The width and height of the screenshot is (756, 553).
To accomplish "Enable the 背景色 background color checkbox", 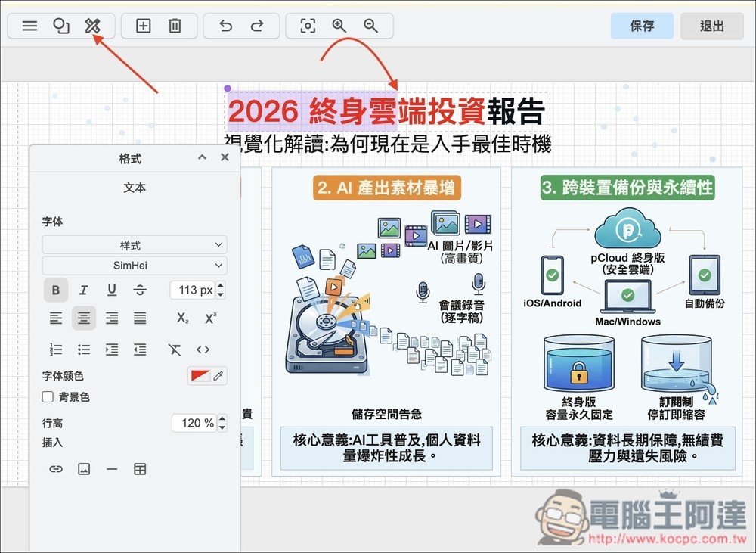I will (x=48, y=396).
